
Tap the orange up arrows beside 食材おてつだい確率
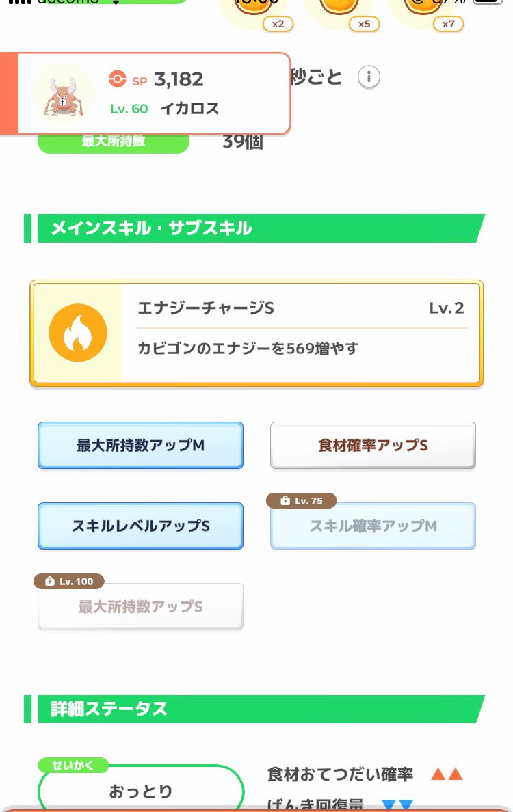click(447, 774)
